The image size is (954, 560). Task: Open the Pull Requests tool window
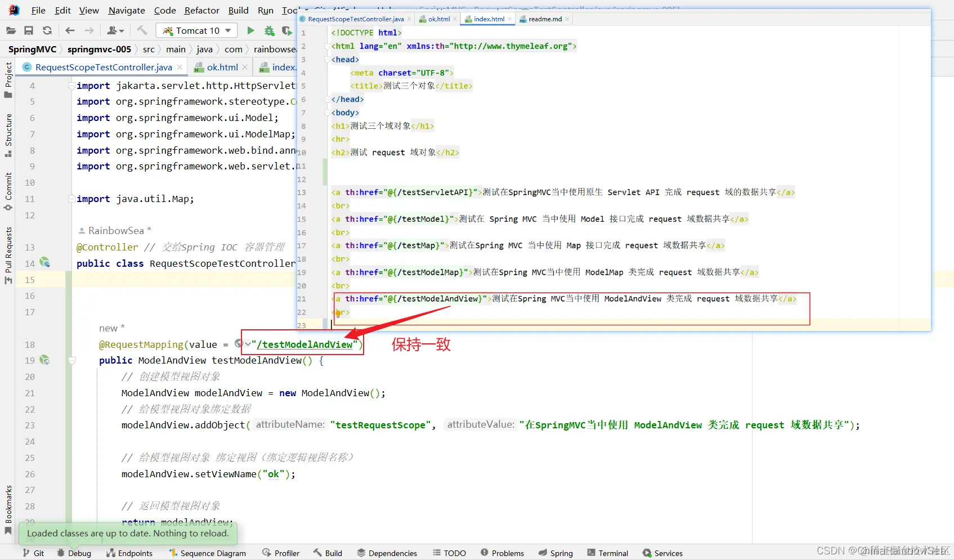[8, 256]
